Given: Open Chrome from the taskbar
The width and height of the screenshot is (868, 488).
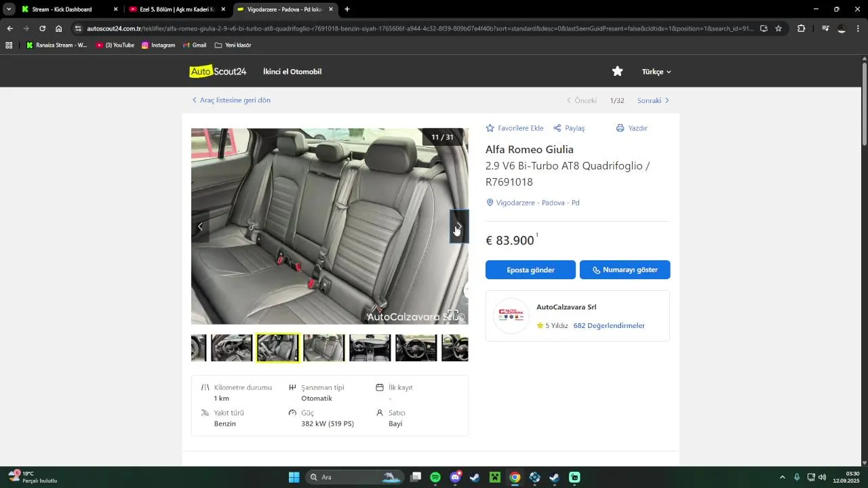Looking at the screenshot, I should coord(515,477).
